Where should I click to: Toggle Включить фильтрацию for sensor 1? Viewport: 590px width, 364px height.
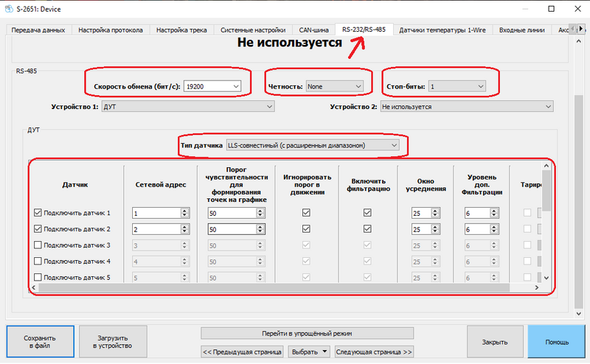(x=367, y=213)
